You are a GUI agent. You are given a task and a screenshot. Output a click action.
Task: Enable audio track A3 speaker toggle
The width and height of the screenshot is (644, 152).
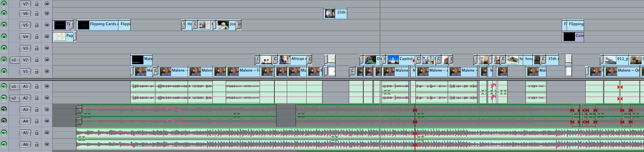coord(4,110)
